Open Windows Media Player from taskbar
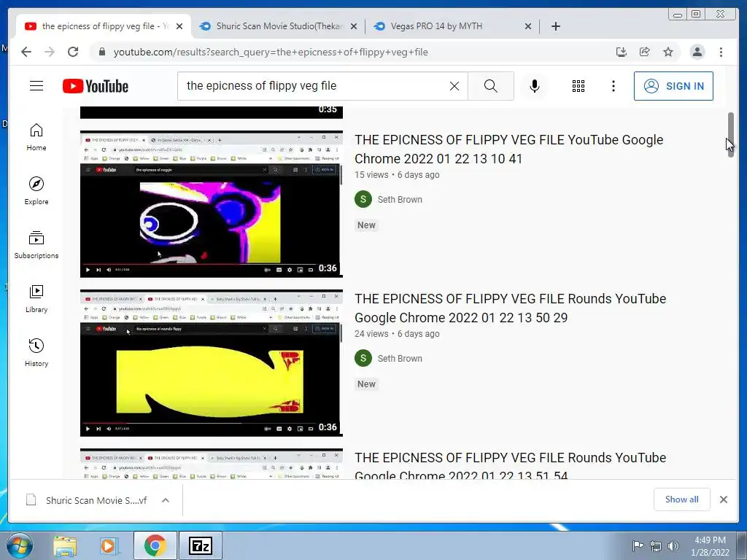Image resolution: width=747 pixels, height=560 pixels. click(x=108, y=546)
